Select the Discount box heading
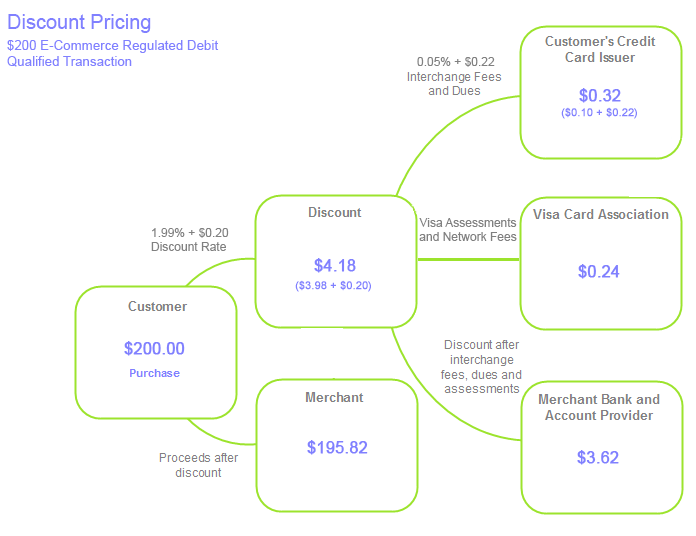Image resolution: width=696 pixels, height=536 pixels. pos(335,213)
